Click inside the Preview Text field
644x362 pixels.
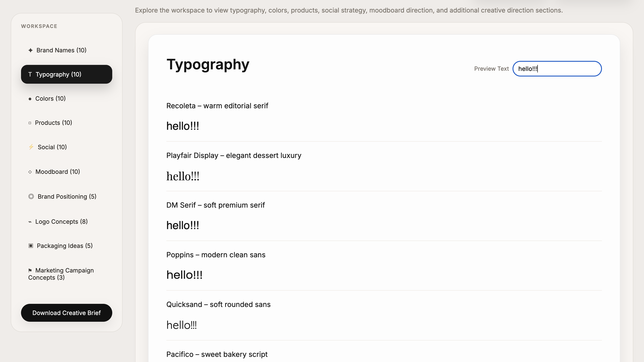[x=557, y=69]
